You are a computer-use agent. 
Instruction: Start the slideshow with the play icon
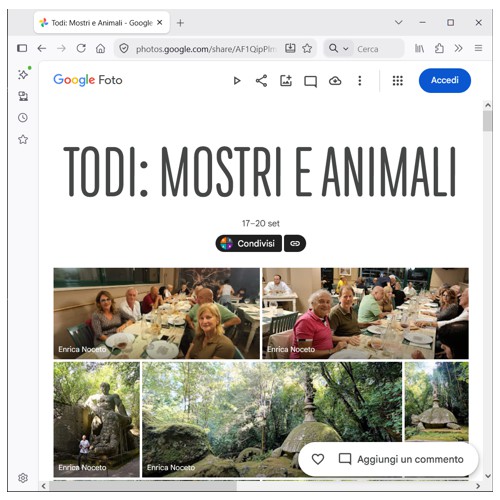(x=237, y=81)
